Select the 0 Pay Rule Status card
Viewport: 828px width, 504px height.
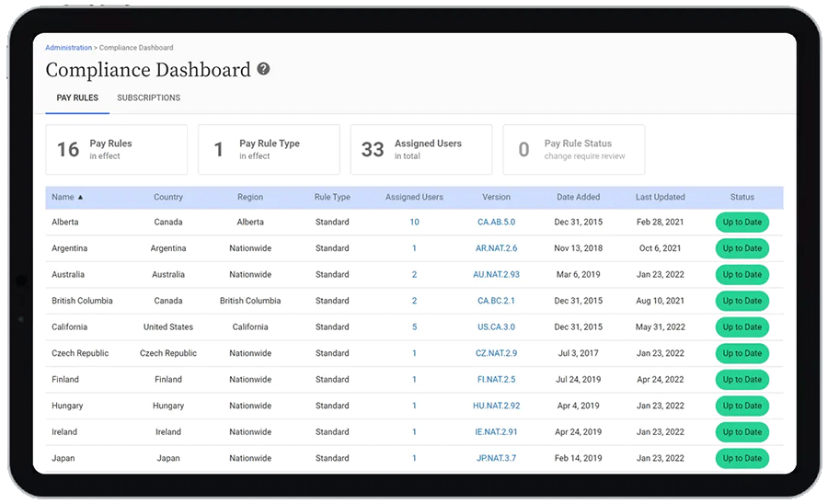coord(573,149)
